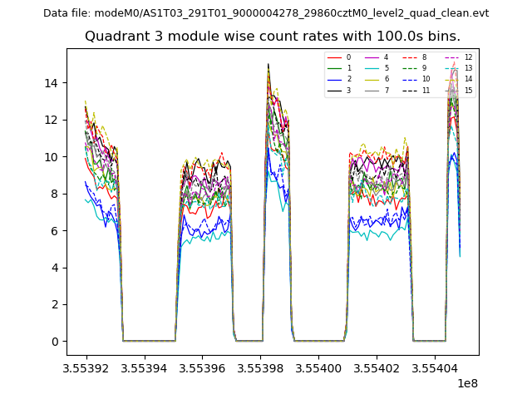The image size is (532, 399).
Task: Click the blue line swatch for module 2
Action: [335, 79]
